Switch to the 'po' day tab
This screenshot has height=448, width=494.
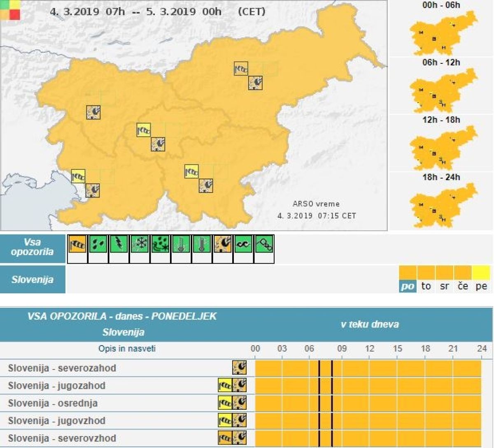tap(408, 286)
